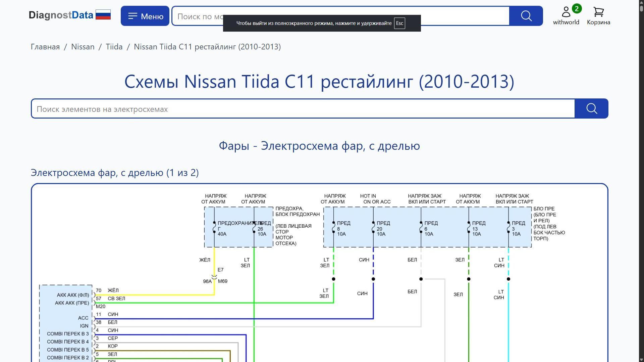Click the ПРЕД 3 10A fuse
The width and height of the screenshot is (644, 362).
point(508,227)
